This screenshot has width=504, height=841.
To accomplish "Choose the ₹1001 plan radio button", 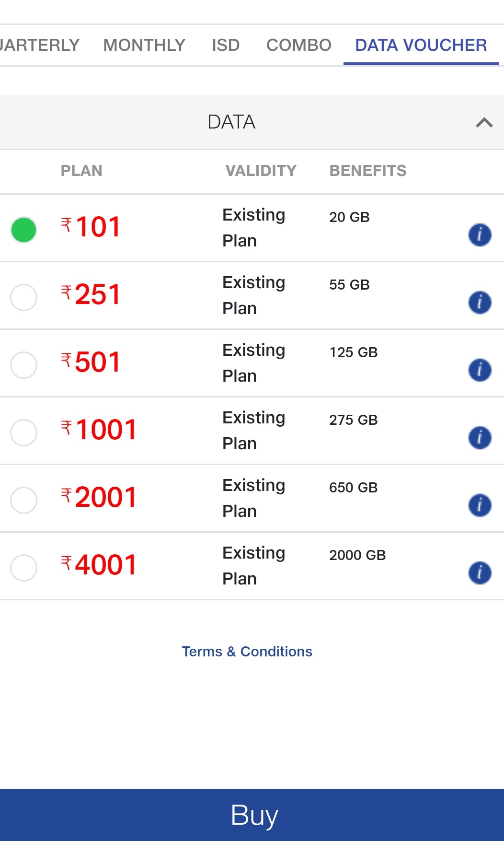I will (24, 432).
